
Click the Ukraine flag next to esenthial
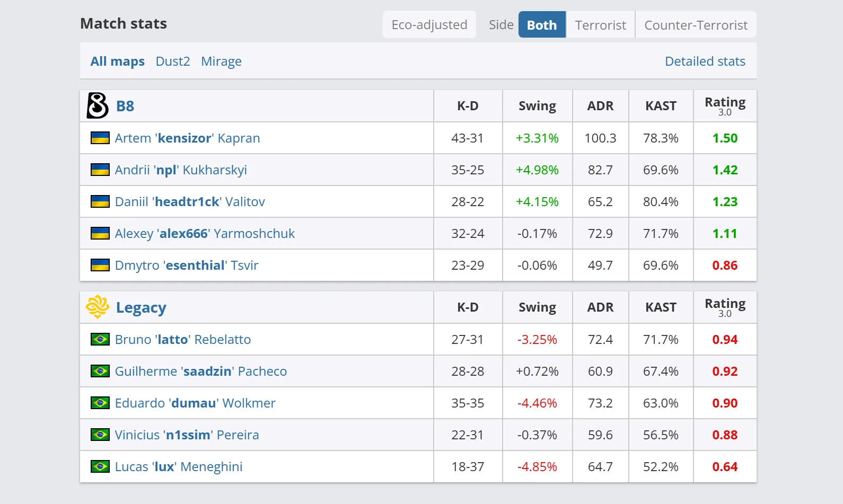coord(100,265)
